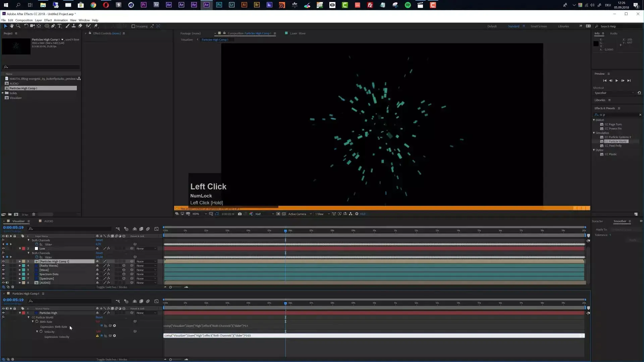Select the Roto Brush tool
This screenshot has width=644, height=362.
pos(88,26)
